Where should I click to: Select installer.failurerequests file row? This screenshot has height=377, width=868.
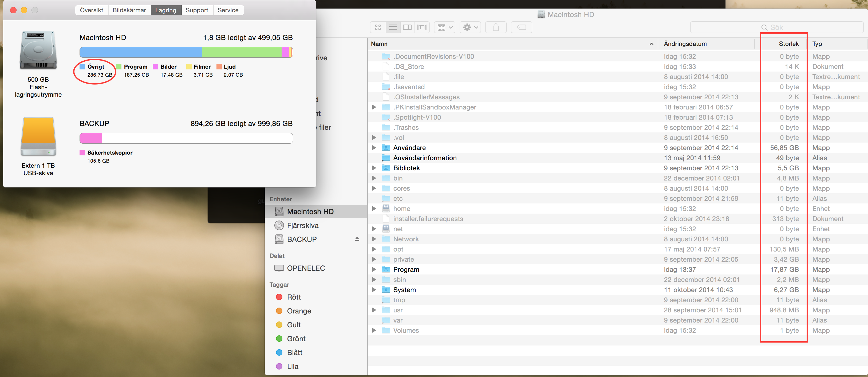point(618,219)
